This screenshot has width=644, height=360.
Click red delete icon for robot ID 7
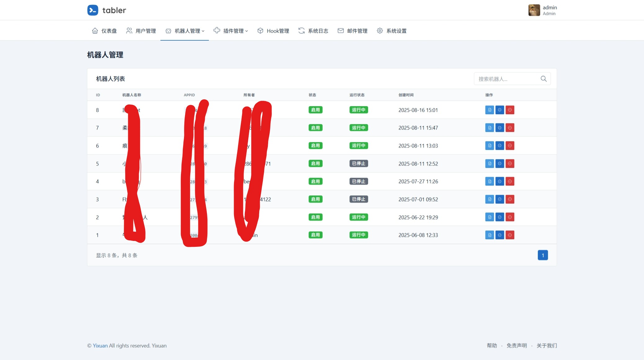(510, 128)
